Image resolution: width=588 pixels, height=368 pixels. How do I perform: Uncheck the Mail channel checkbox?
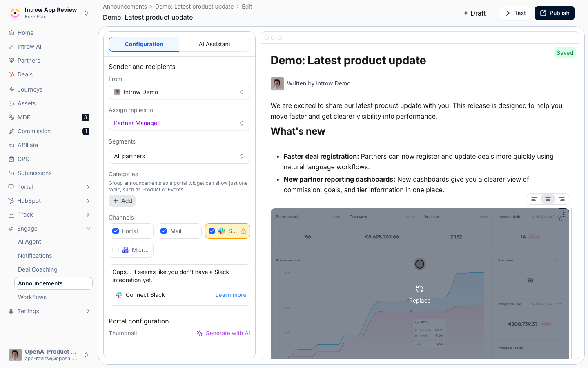click(x=164, y=231)
